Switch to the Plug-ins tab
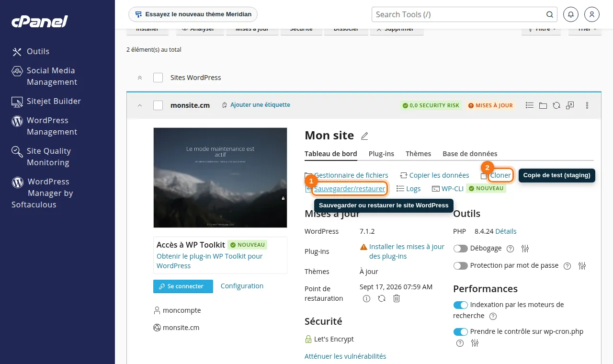This screenshot has width=613, height=364. click(381, 154)
